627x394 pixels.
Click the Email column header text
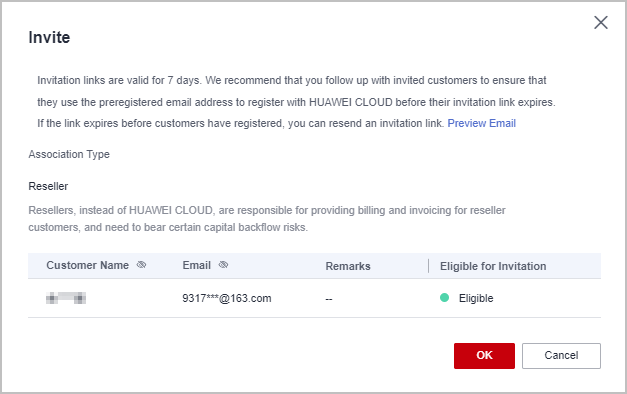coord(196,265)
